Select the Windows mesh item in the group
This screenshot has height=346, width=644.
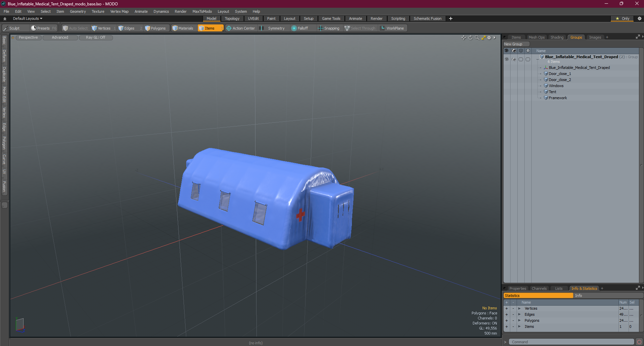pos(556,86)
